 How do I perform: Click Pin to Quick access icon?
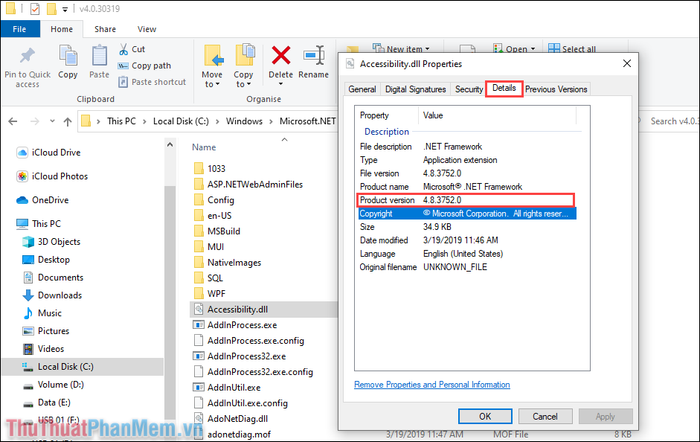[x=27, y=56]
